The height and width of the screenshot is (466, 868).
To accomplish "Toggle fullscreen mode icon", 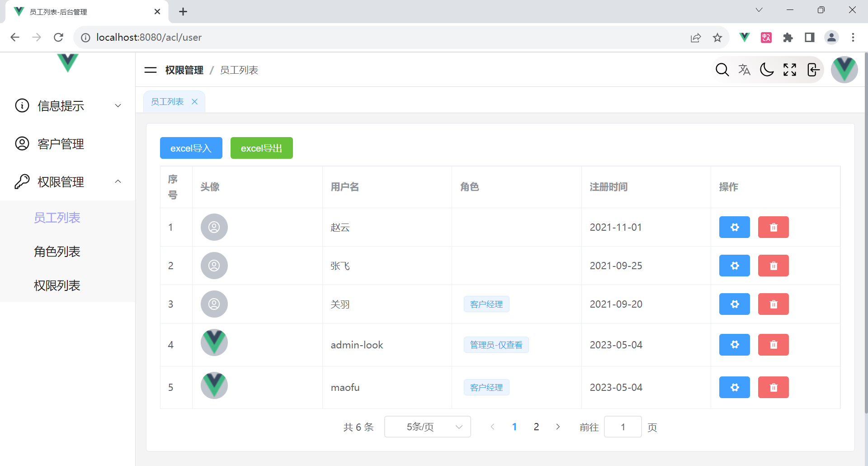I will [x=790, y=70].
